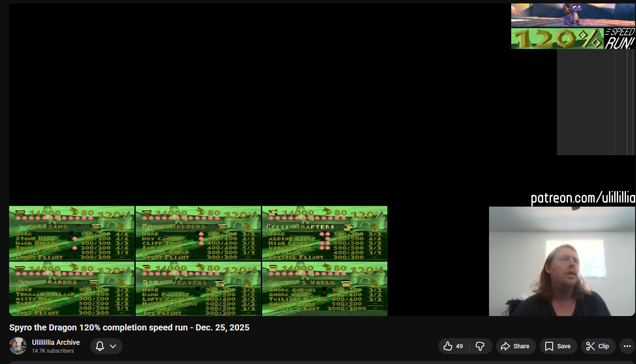The image size is (636, 364).
Task: Save video to a playlist
Action: (558, 346)
